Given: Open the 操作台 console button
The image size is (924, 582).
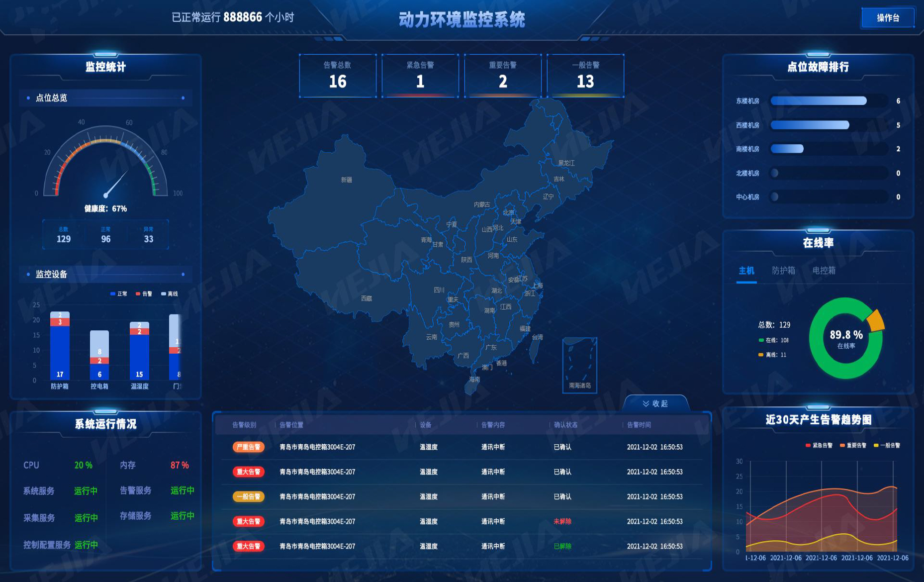Looking at the screenshot, I should (x=888, y=18).
